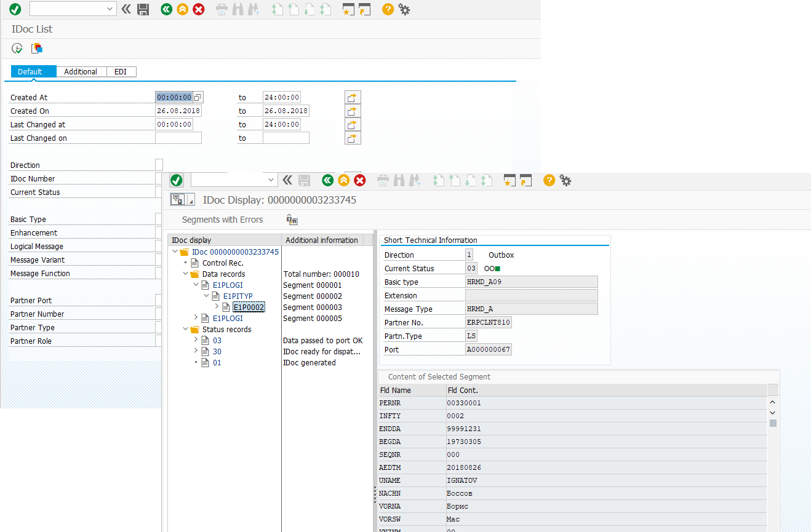Screen dimensions: 811x532
Task: Click the Created On start date field
Action: (x=178, y=111)
